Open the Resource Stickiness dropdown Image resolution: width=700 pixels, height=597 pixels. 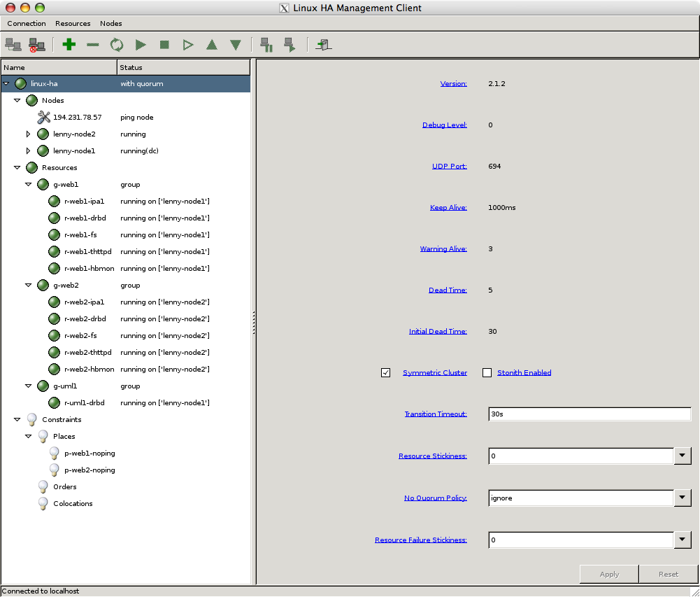(682, 456)
